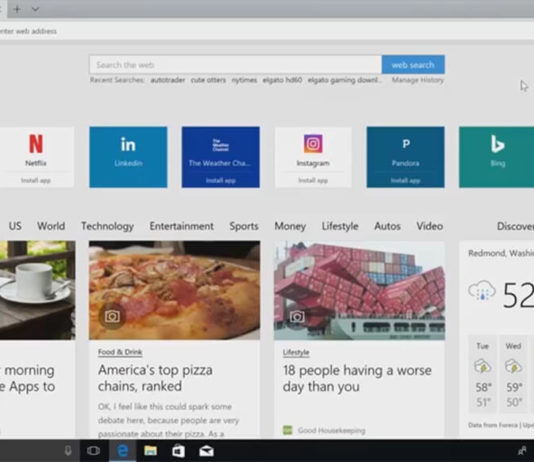Open the pizza article image

[x=174, y=290]
